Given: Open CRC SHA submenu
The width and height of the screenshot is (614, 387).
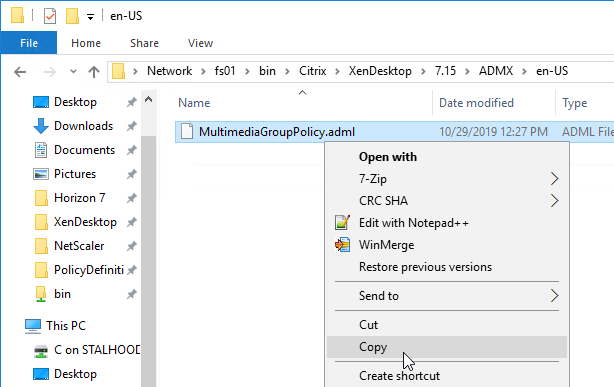Looking at the screenshot, I should click(x=447, y=201).
